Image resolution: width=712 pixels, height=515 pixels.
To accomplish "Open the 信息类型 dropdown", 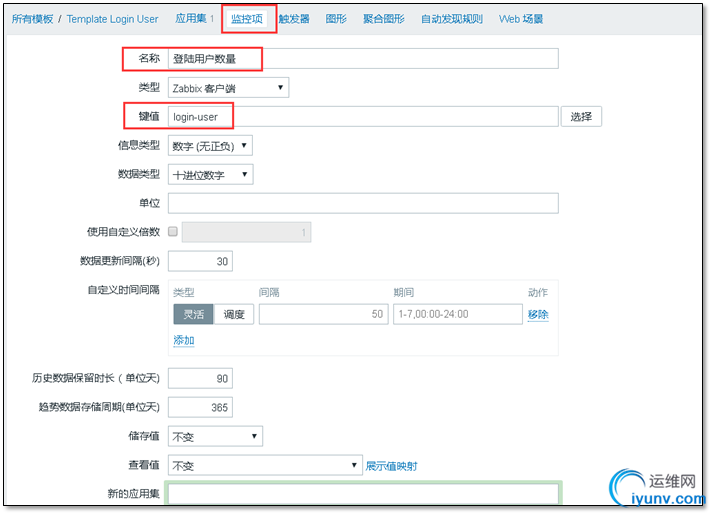I will point(210,146).
